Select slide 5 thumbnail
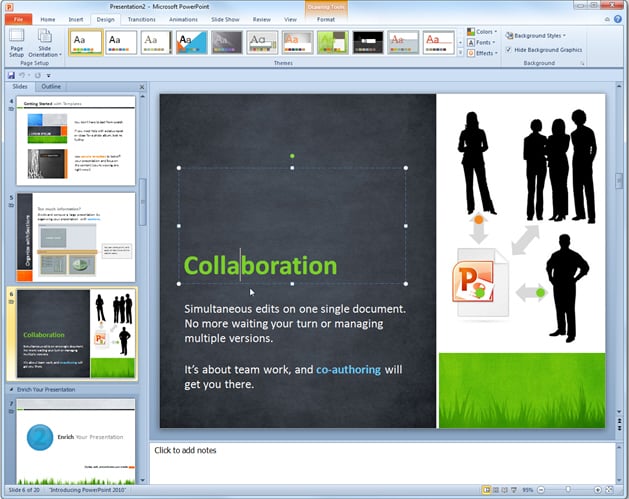Screen dimensions: 629x499 pos(76,237)
